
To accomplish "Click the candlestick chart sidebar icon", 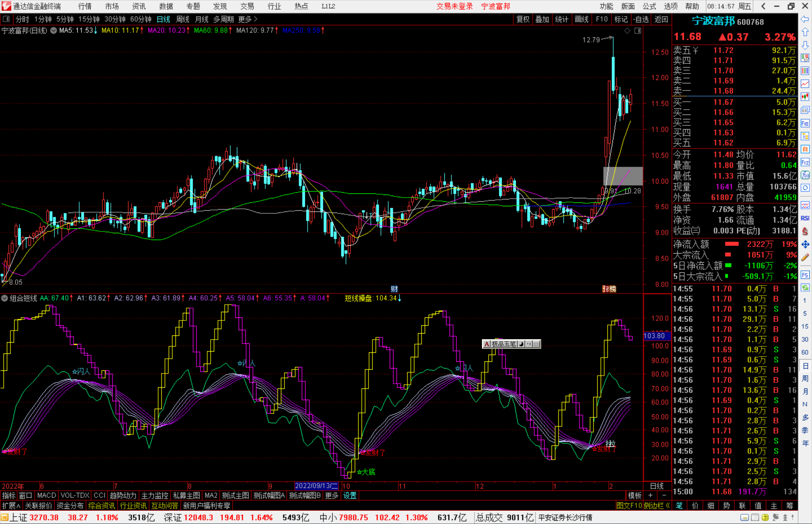I will (805, 97).
